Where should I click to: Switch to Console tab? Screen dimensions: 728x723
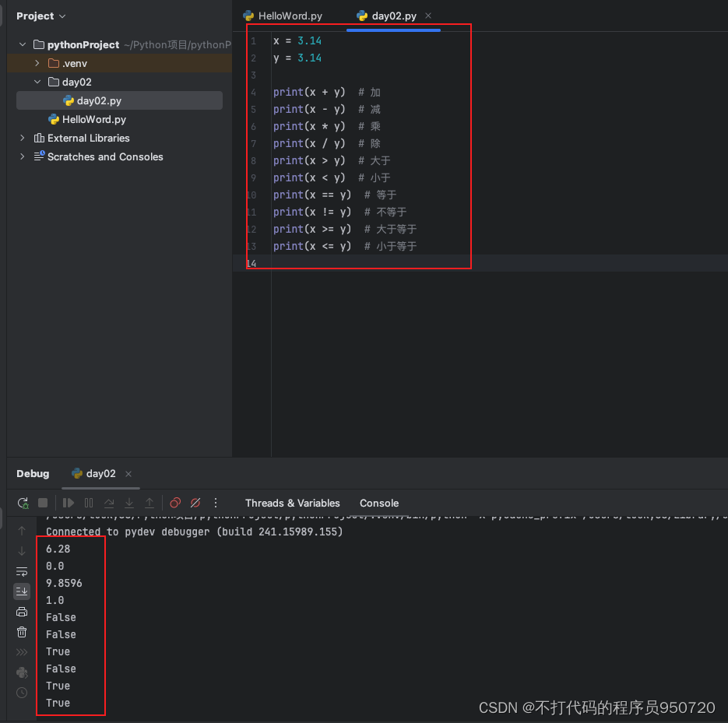pos(379,503)
